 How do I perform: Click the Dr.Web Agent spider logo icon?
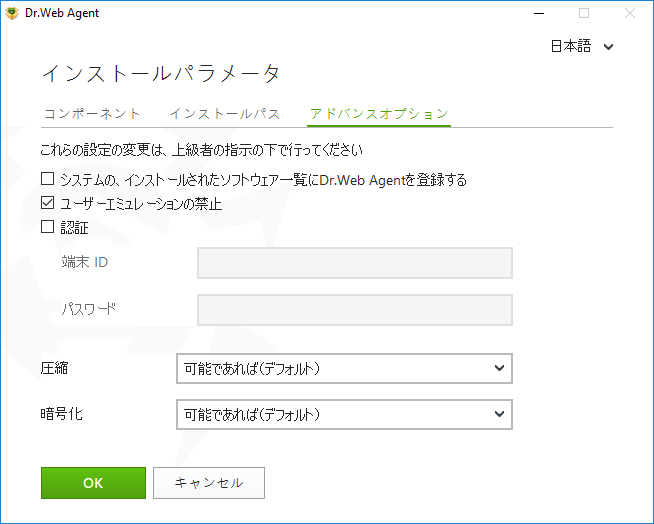pos(12,13)
